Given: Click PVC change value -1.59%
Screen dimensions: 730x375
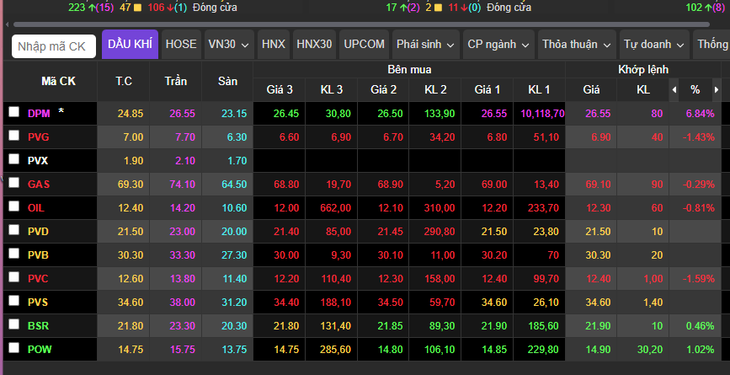Looking at the screenshot, I should click(x=699, y=279).
